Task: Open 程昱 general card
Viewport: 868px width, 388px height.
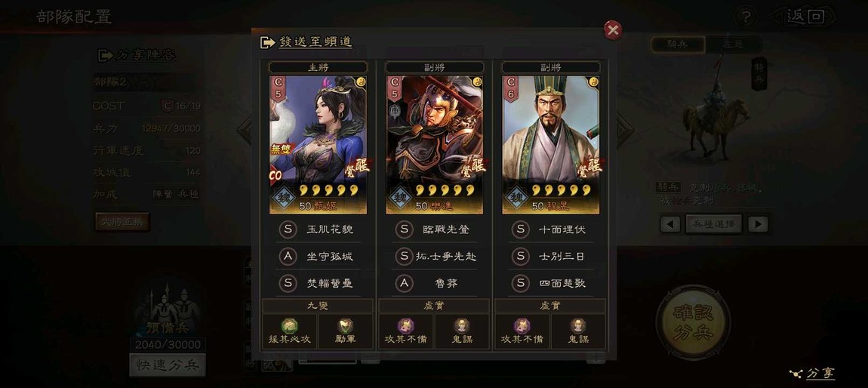Action: click(551, 144)
